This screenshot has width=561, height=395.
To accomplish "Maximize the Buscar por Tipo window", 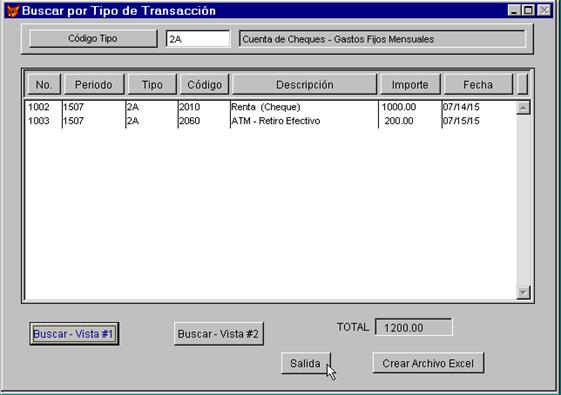I will tap(528, 10).
